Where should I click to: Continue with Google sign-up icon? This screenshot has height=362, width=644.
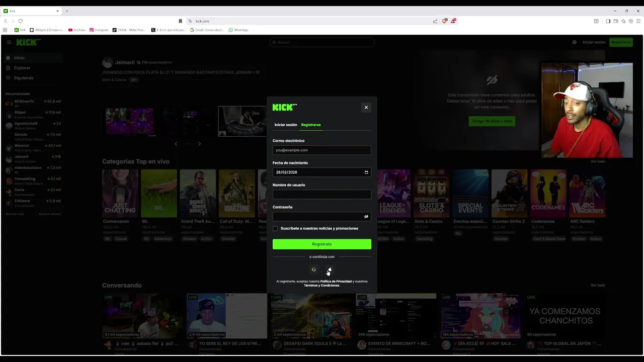tap(314, 269)
